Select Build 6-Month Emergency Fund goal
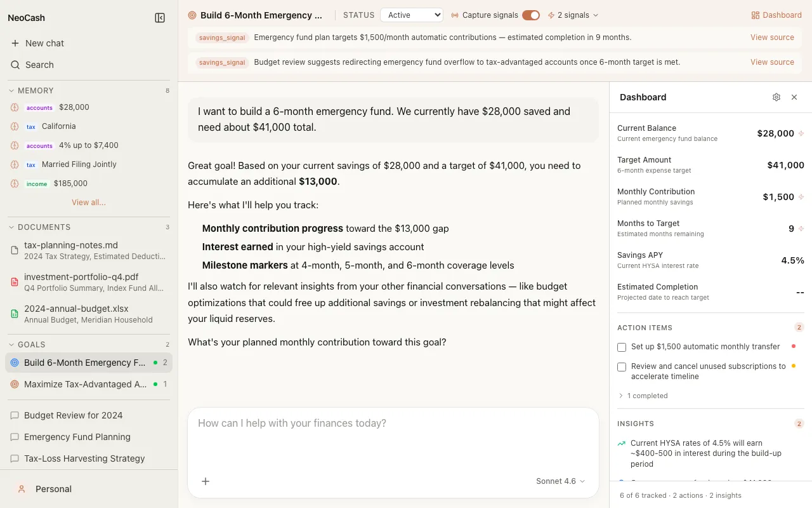Image resolution: width=812 pixels, height=508 pixels. point(89,363)
